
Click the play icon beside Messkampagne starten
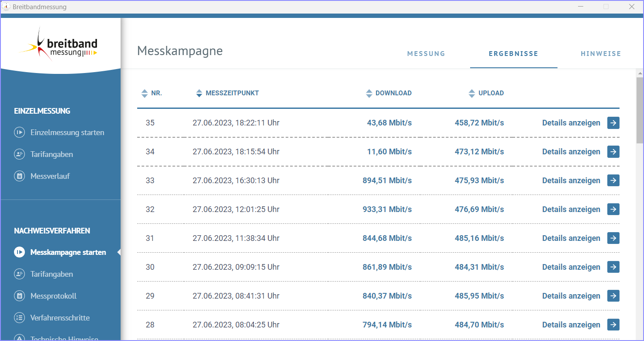point(19,252)
